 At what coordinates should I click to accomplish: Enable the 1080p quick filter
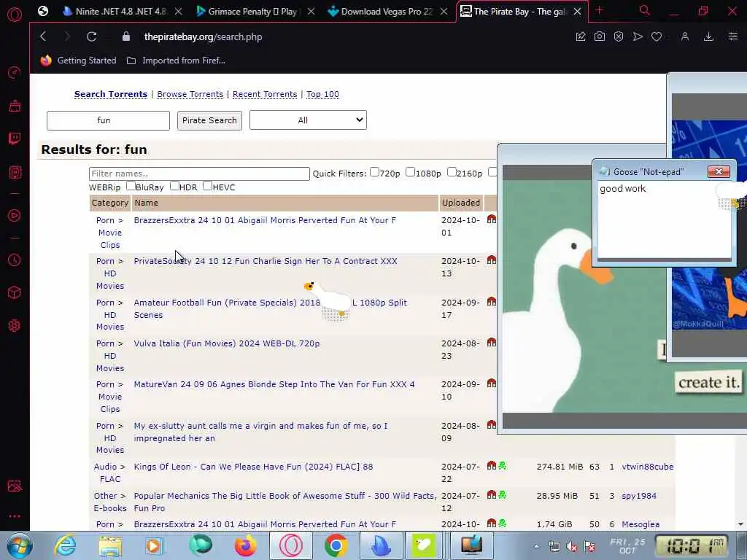tap(410, 172)
